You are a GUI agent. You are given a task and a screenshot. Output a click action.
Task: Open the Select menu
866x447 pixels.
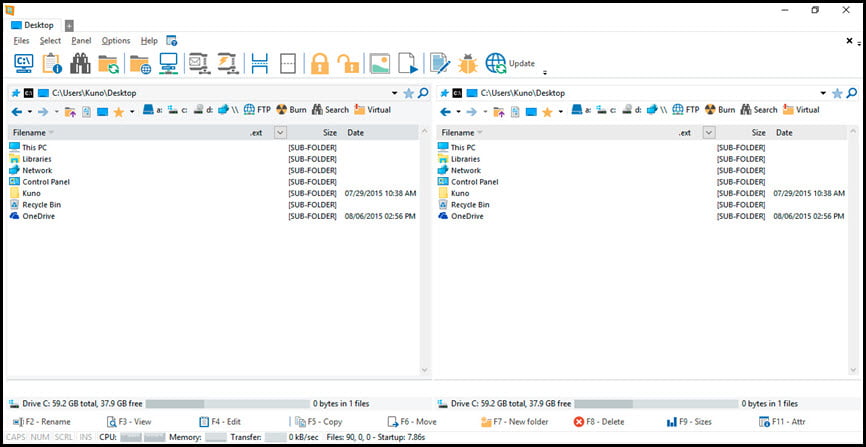click(x=50, y=40)
